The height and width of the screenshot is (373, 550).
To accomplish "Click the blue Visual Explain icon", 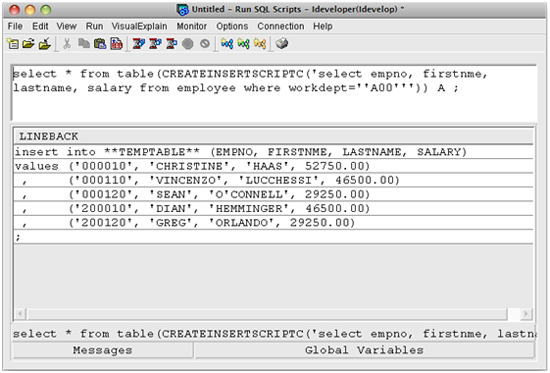I will click(227, 44).
